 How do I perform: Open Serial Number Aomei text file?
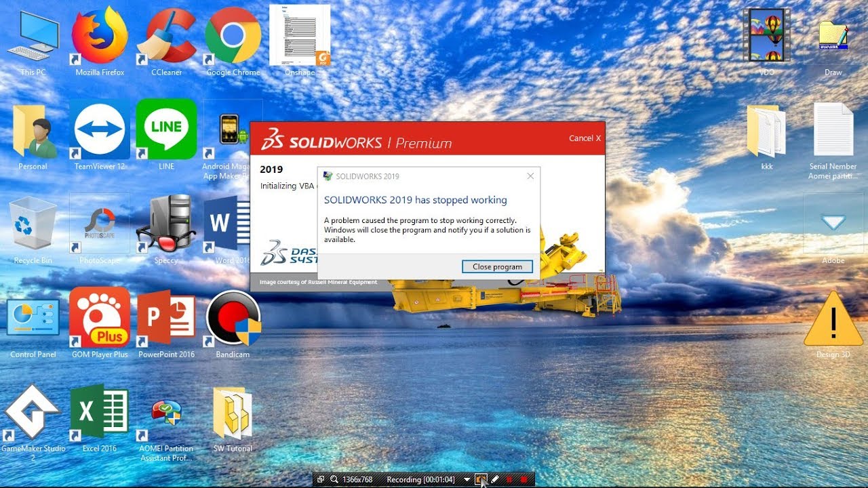tap(833, 141)
